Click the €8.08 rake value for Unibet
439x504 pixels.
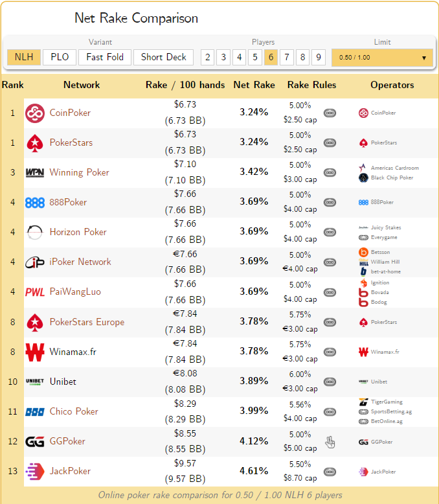[x=185, y=373]
